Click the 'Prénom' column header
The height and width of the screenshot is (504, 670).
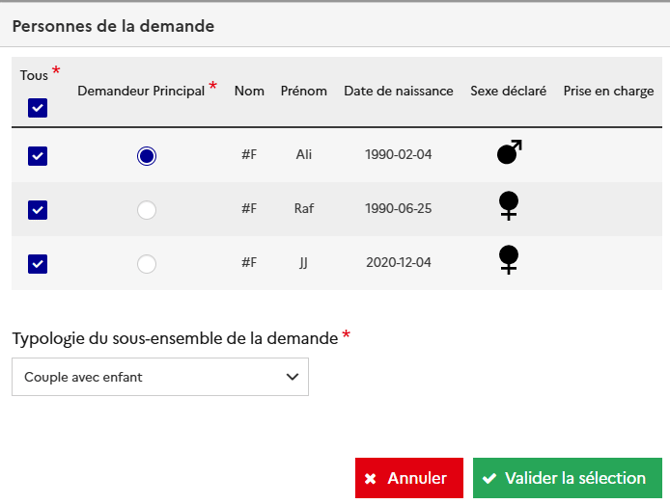pyautogui.click(x=304, y=91)
